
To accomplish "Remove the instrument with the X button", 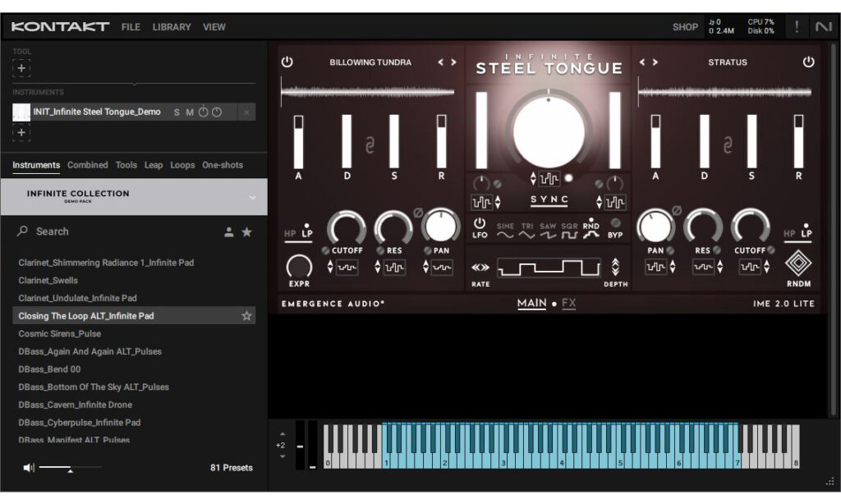I will click(x=246, y=112).
